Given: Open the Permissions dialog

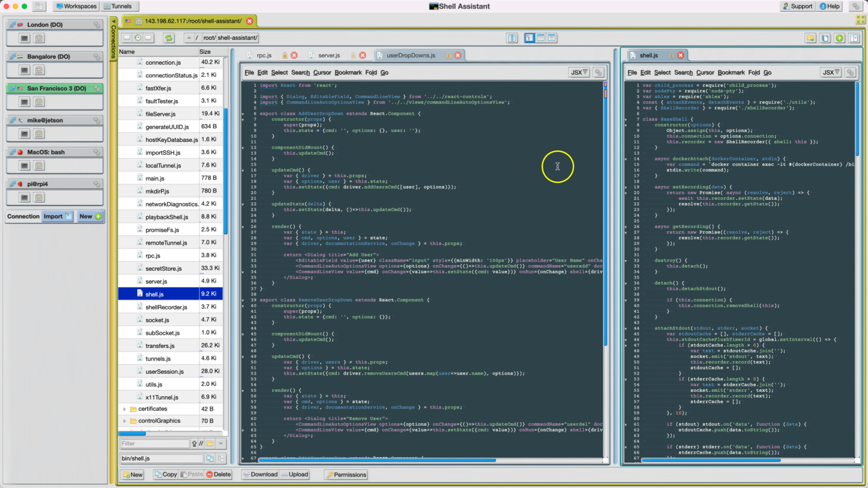Looking at the screenshot, I should point(346,474).
